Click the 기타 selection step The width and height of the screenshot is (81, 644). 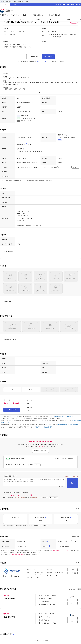pyautogui.click(x=69, y=390)
